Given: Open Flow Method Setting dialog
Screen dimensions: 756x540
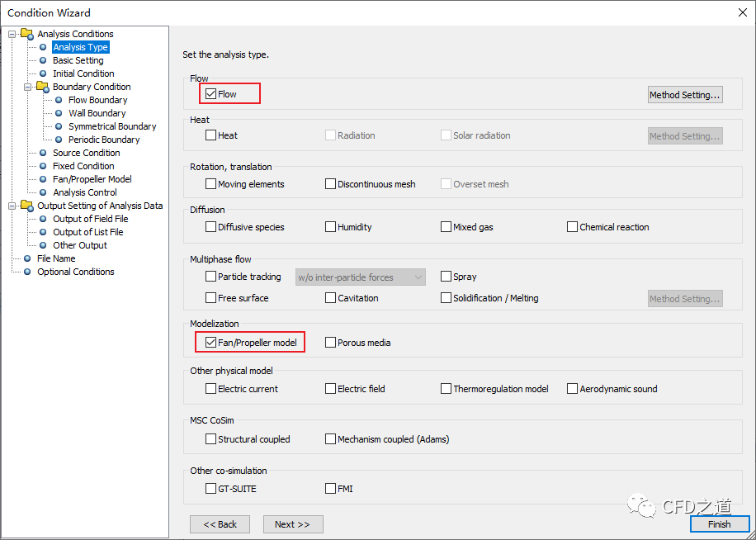Looking at the screenshot, I should (x=685, y=95).
